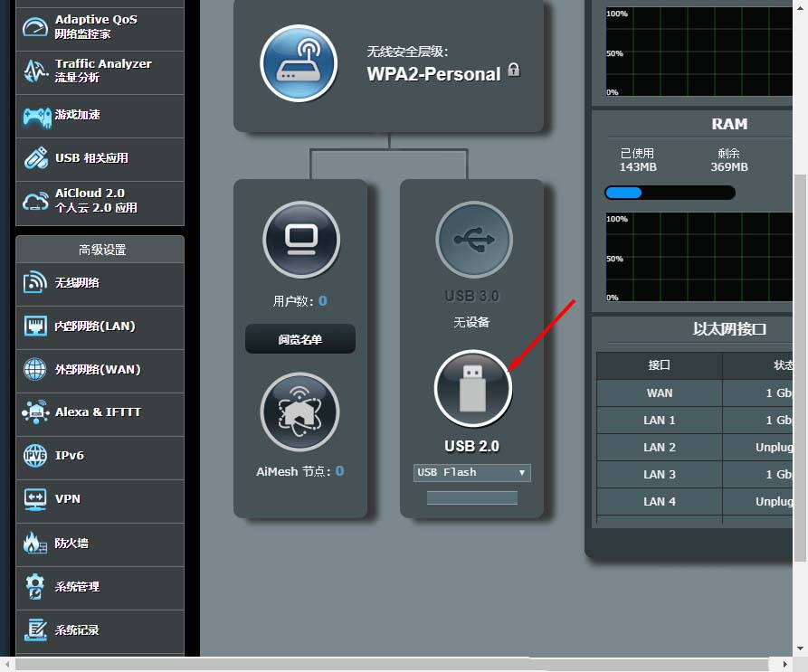Click the 无设备 status text
This screenshot has height=672, width=808.
[471, 322]
